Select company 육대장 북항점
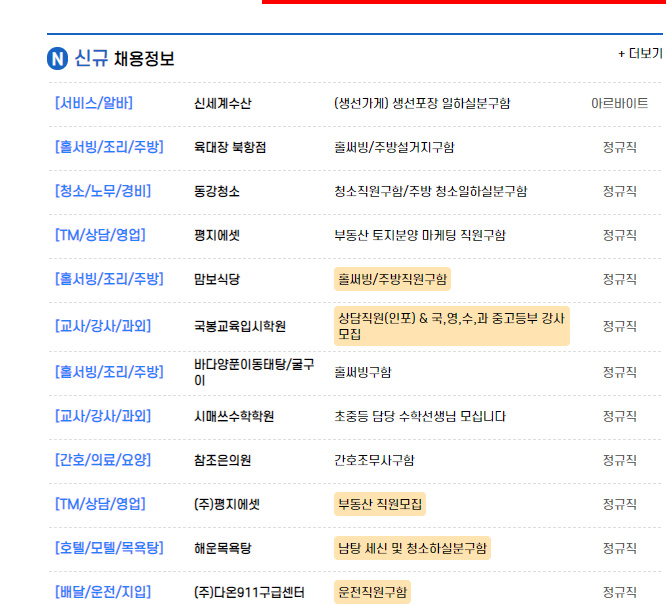 pos(230,147)
